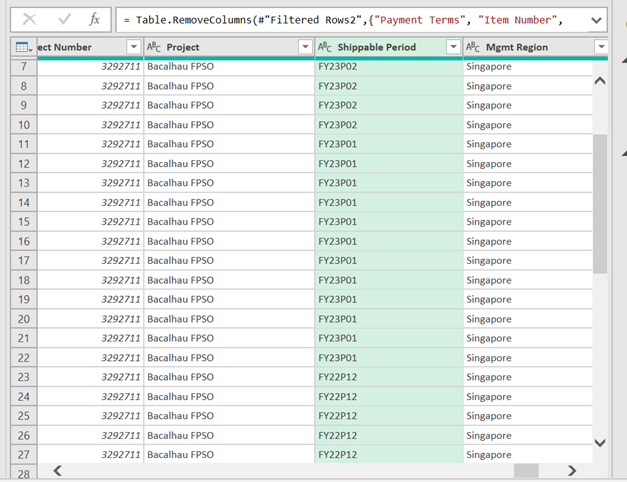Image resolution: width=627 pixels, height=482 pixels.
Task: Click the FY23P02 cell in row 7
Action: 389,66
